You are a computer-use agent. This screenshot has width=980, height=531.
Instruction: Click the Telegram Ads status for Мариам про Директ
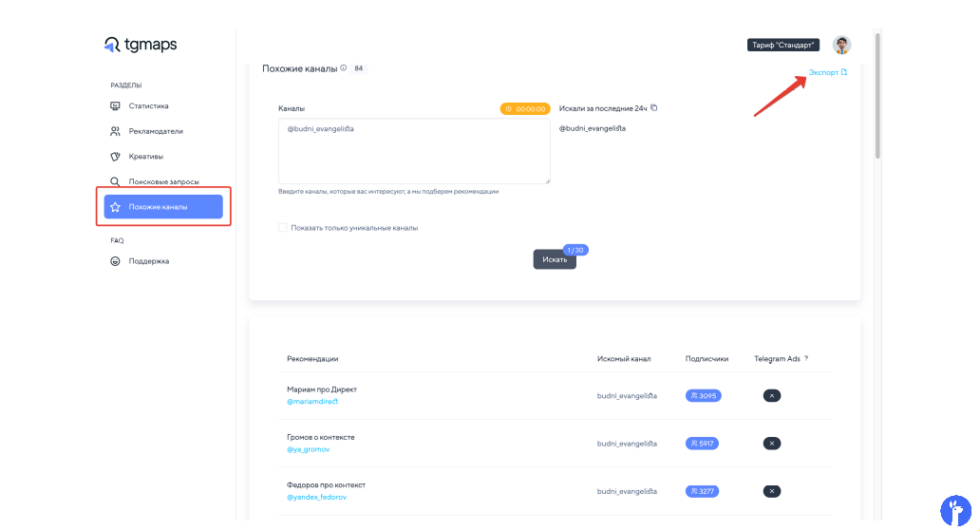click(x=771, y=395)
